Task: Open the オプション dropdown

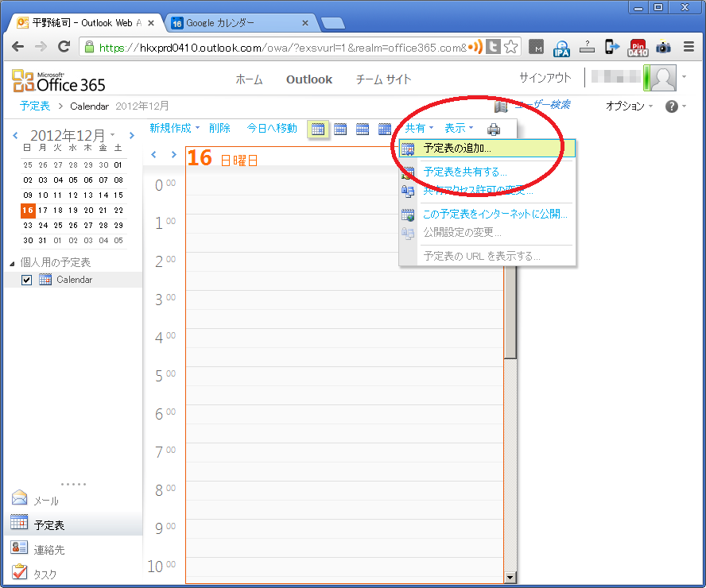Action: click(x=629, y=106)
